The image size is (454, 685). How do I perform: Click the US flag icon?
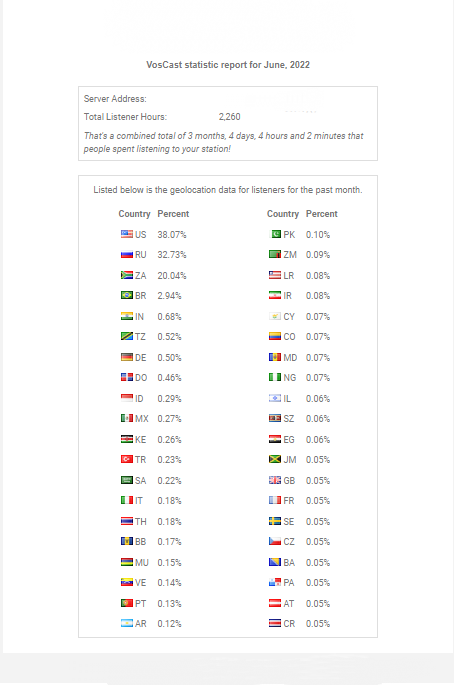(x=127, y=234)
